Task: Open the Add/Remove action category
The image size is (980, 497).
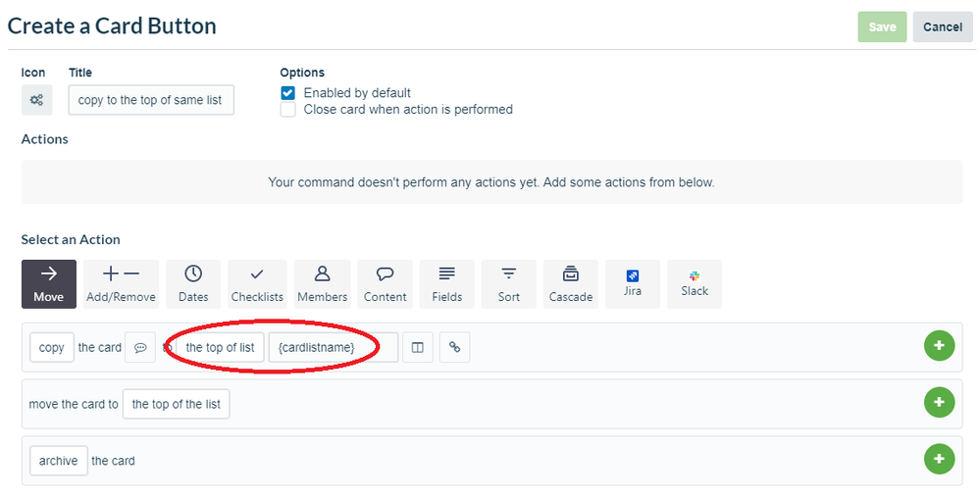Action: 121,284
